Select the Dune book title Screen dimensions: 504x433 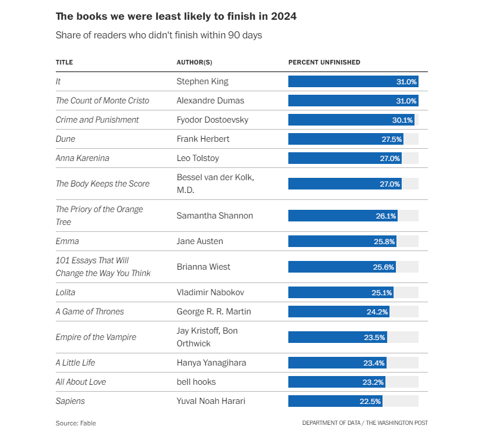point(65,139)
